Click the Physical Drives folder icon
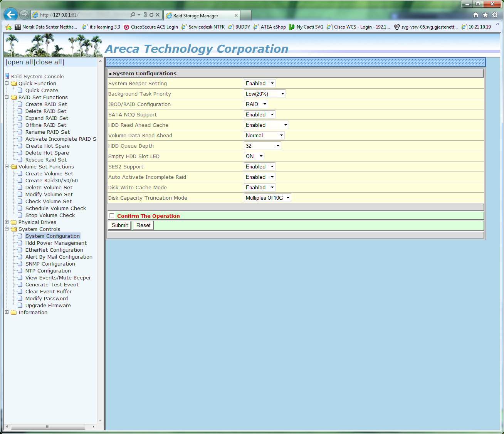Viewport: 504px width, 434px height. point(14,222)
